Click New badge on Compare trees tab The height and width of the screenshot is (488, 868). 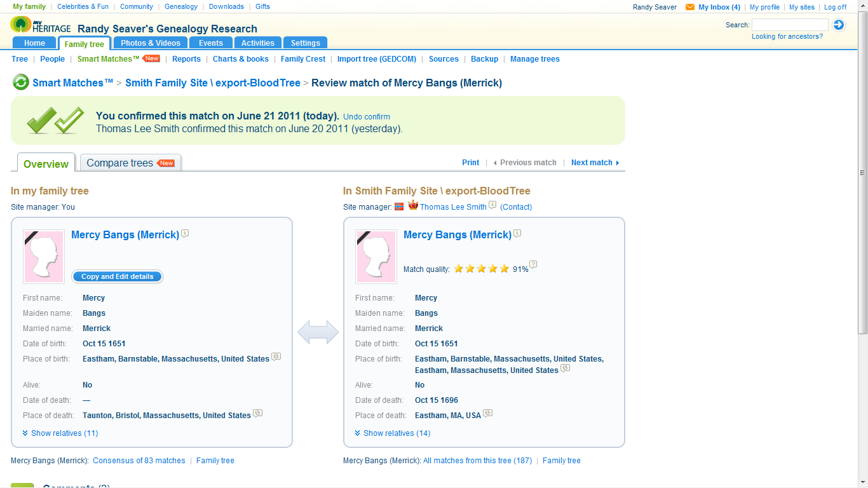(x=166, y=163)
